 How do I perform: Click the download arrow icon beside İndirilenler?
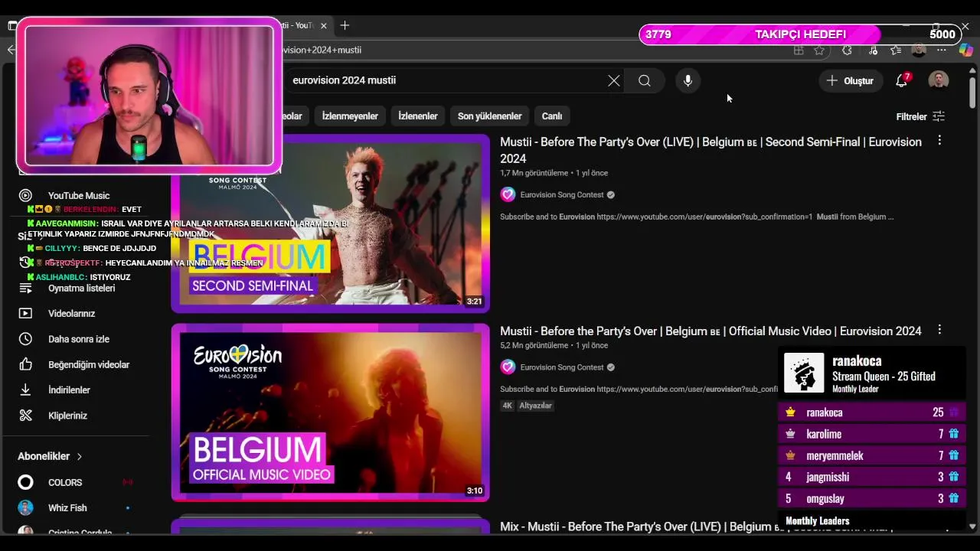click(25, 390)
